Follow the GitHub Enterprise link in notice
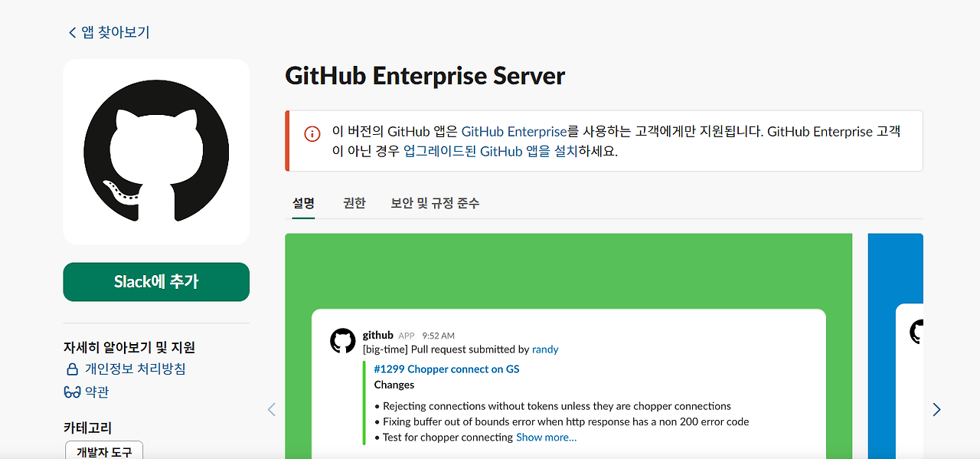 click(x=514, y=132)
